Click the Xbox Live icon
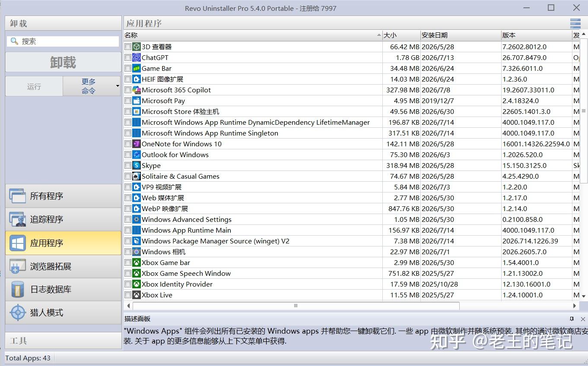The image size is (588, 366). click(x=137, y=295)
